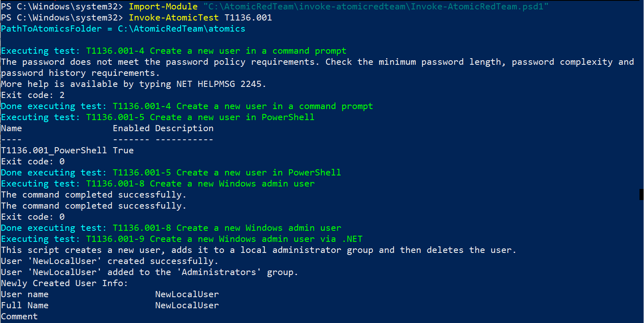Click the NewLocalUser value beside "Full Name"
Viewport: 644px width, 323px height.
(x=187, y=305)
